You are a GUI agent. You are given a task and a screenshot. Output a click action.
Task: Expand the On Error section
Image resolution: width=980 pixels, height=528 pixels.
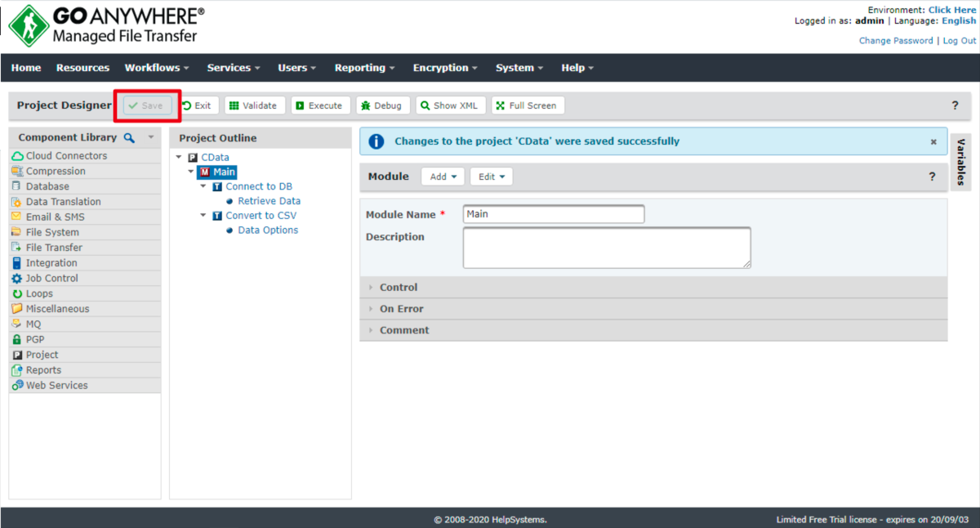click(653, 309)
